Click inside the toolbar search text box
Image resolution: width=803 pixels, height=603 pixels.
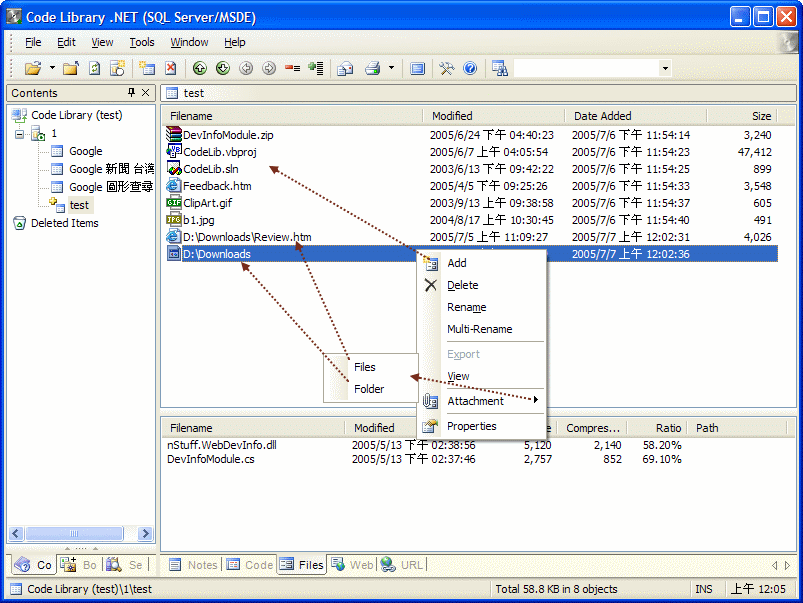[586, 68]
